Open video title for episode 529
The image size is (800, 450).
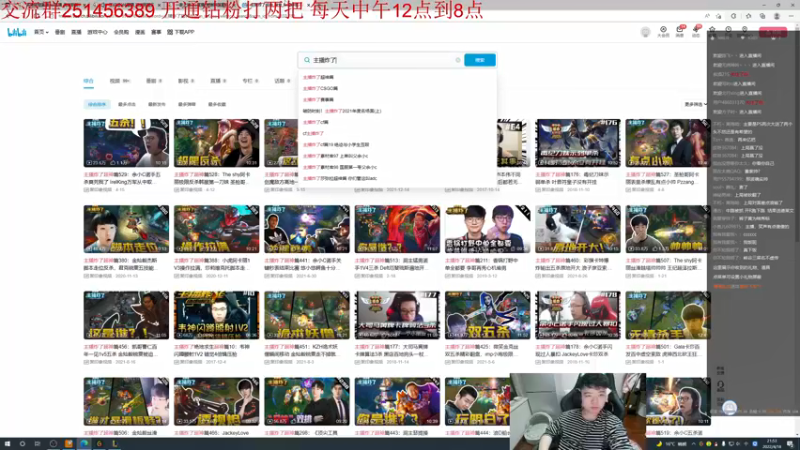pyautogui.click(x=123, y=178)
